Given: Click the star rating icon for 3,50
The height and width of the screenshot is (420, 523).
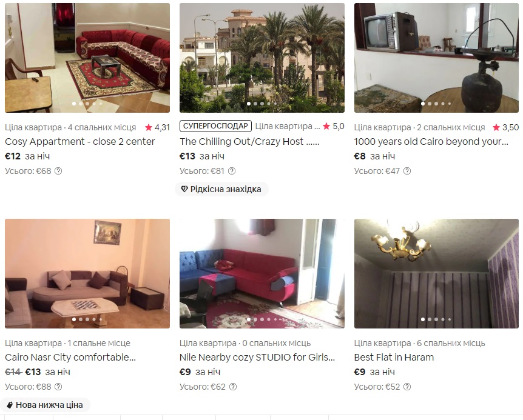Looking at the screenshot, I should coord(496,127).
